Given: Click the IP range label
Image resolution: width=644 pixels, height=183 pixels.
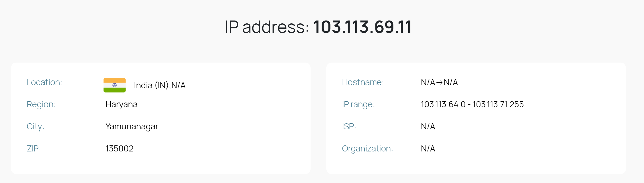Looking at the screenshot, I should coord(358,104).
